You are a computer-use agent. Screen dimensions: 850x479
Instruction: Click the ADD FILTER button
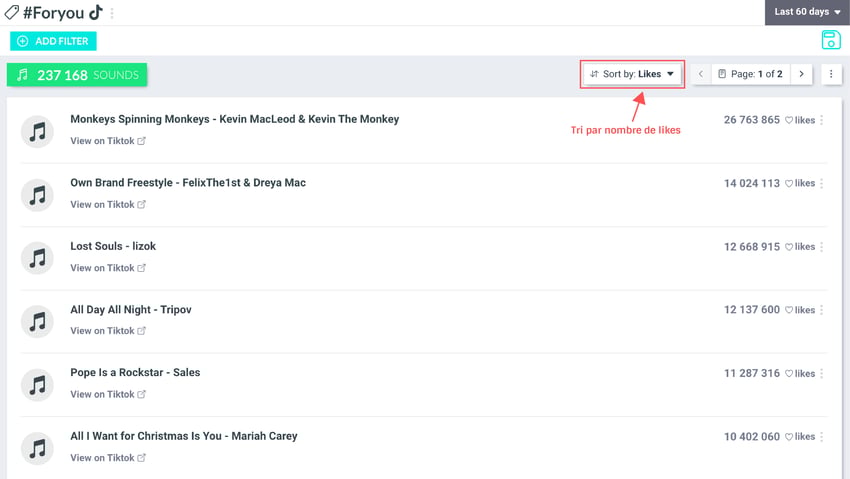(53, 41)
